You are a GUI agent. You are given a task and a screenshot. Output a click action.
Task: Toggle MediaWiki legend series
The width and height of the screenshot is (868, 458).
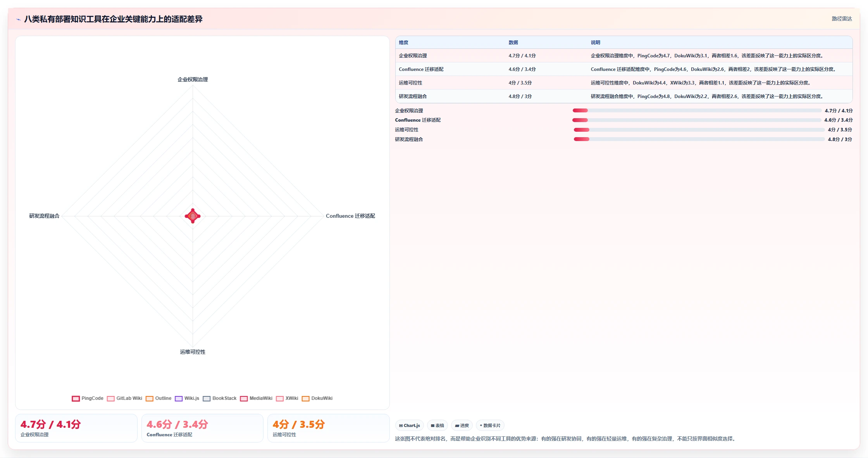(256, 398)
